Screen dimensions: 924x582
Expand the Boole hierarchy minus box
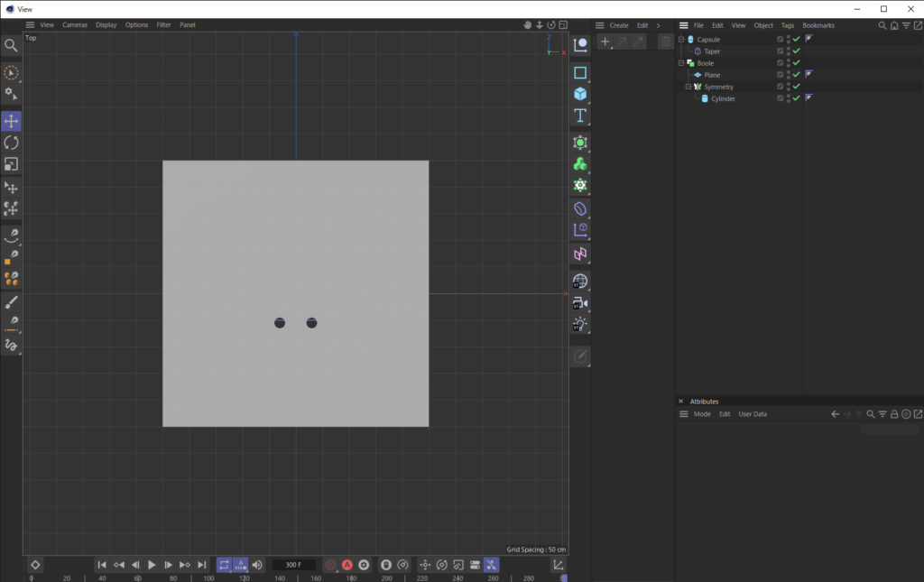click(x=681, y=63)
